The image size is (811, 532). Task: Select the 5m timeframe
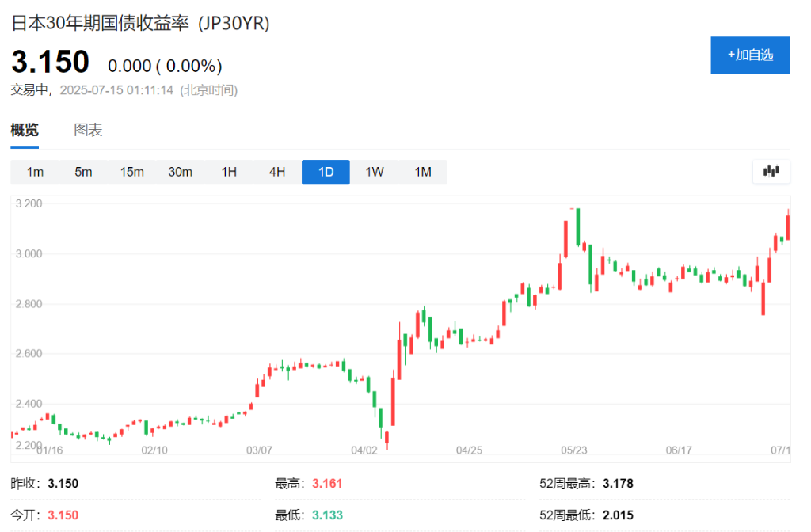(83, 171)
